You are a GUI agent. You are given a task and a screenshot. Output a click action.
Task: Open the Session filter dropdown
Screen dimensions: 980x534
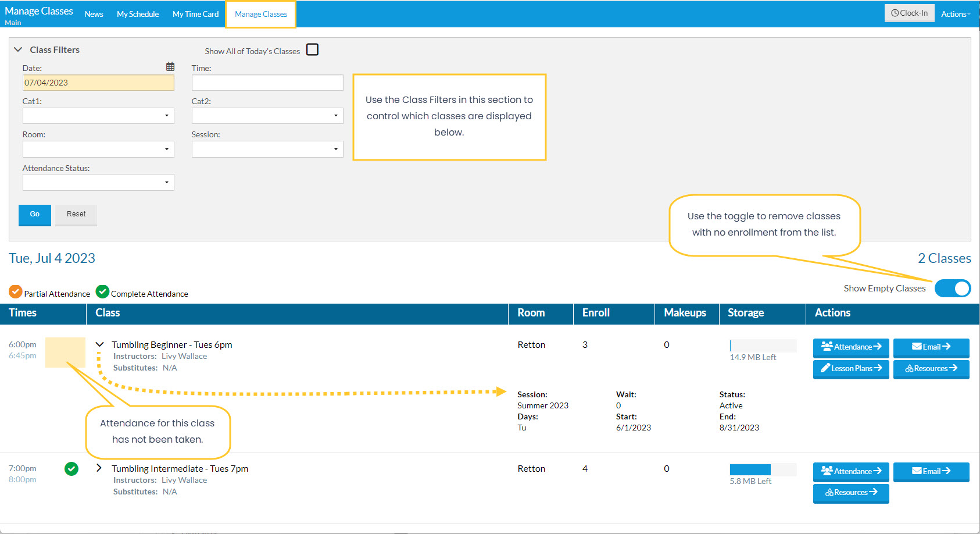tap(267, 149)
